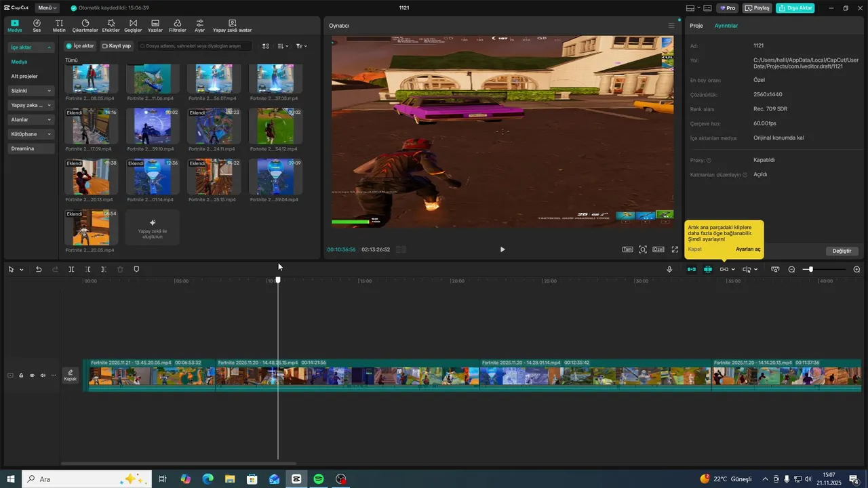Open the keyboard shortcuts icon in title bar

pyautogui.click(x=707, y=8)
